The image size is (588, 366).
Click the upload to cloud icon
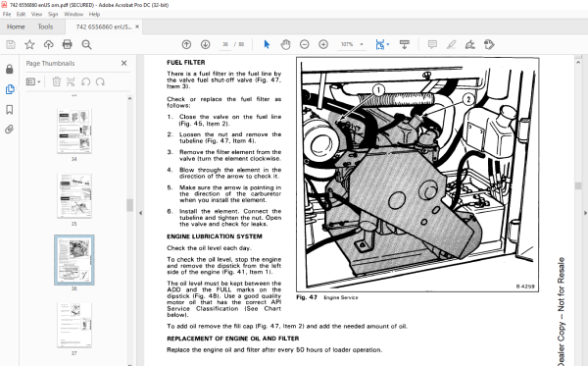click(48, 45)
